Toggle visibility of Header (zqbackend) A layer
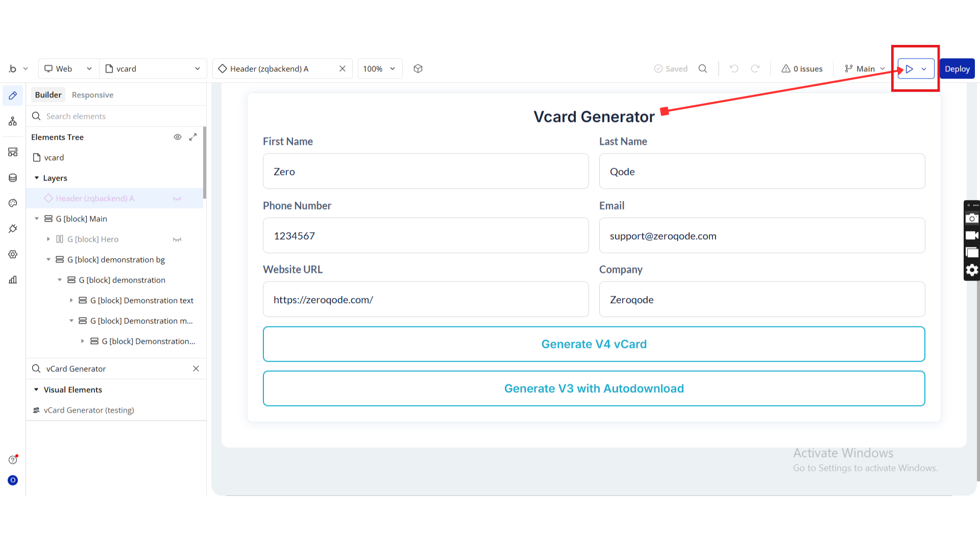Viewport: 980px width, 551px height. pyautogui.click(x=177, y=198)
